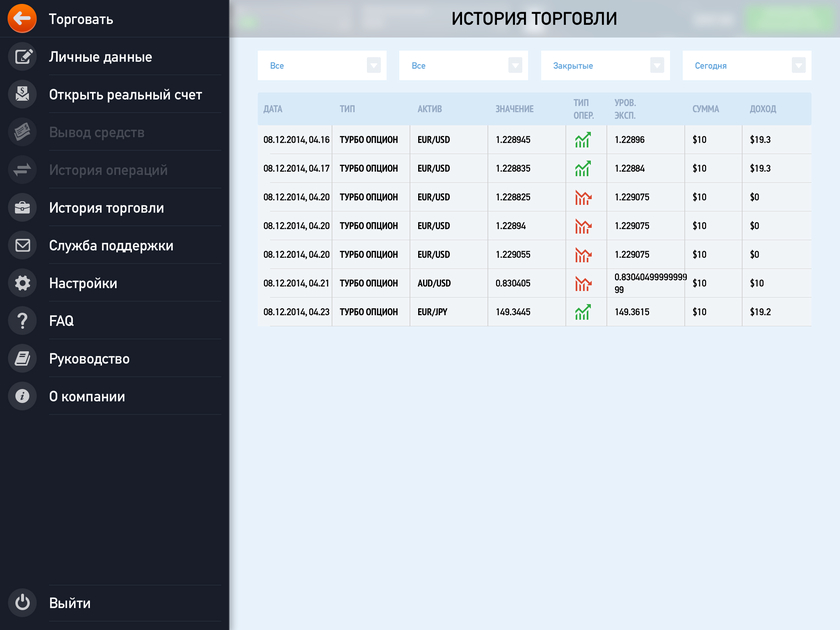
Task: Click expiry level '0.8304049999999999' cell
Action: pos(650,283)
